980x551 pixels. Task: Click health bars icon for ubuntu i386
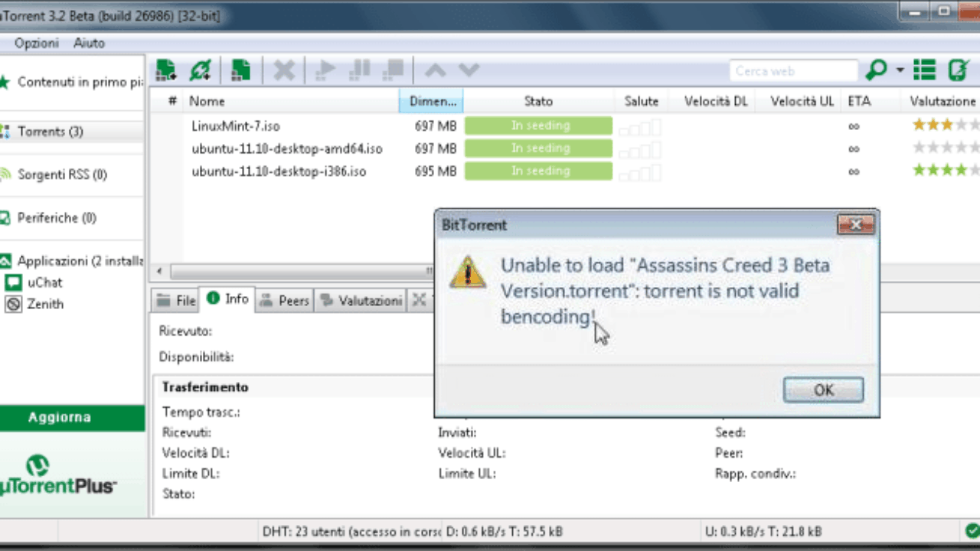pyautogui.click(x=640, y=173)
